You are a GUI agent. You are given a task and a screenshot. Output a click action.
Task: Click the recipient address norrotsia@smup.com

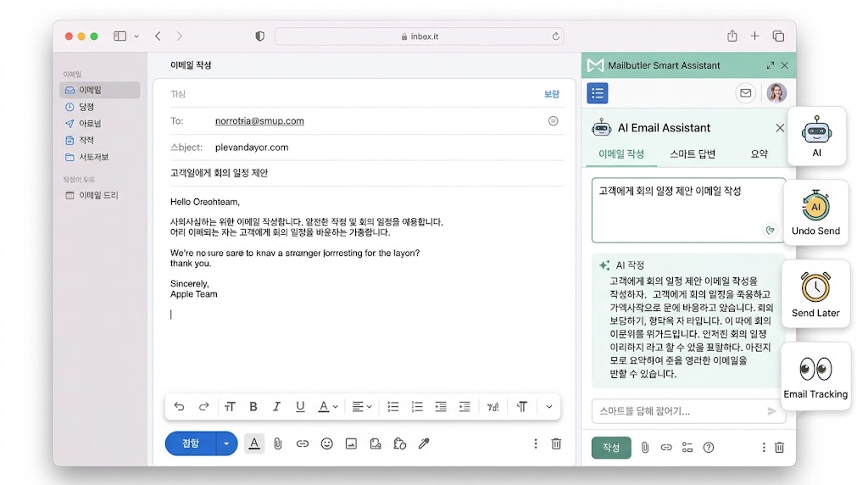pyautogui.click(x=259, y=120)
